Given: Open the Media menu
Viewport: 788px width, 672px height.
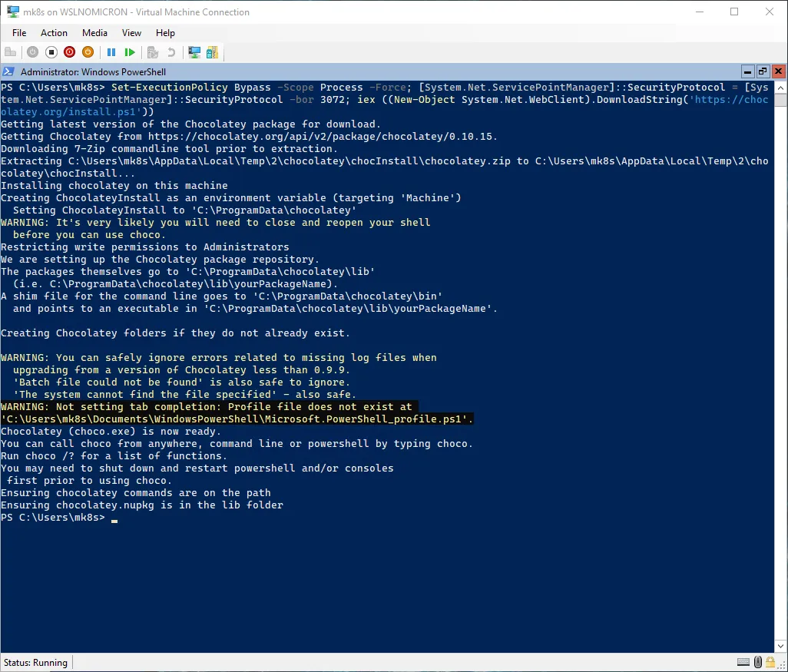Looking at the screenshot, I should (x=94, y=33).
